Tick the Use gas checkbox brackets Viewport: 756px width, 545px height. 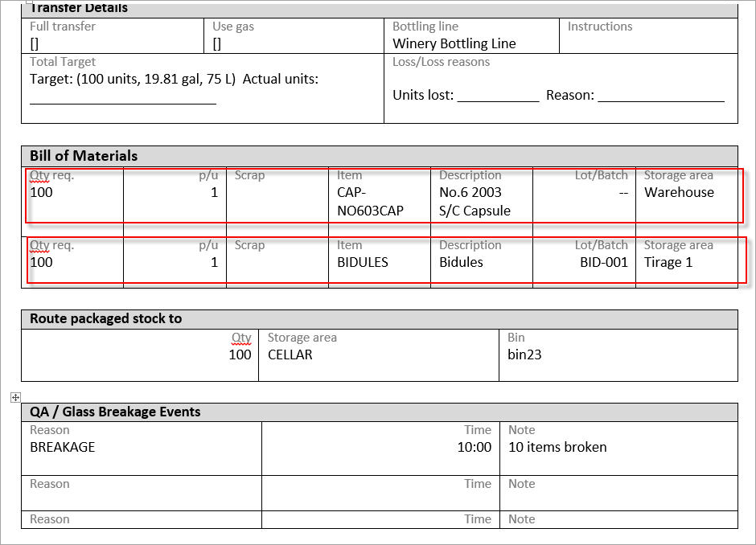pyautogui.click(x=217, y=44)
